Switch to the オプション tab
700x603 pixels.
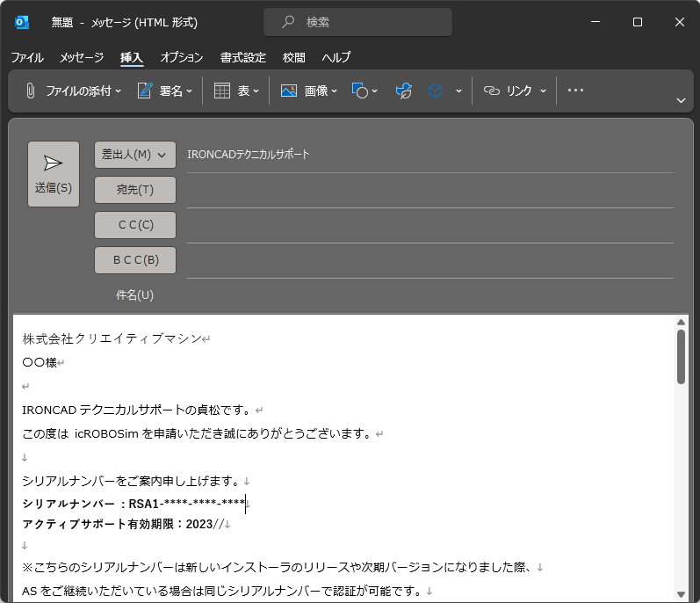(x=182, y=58)
